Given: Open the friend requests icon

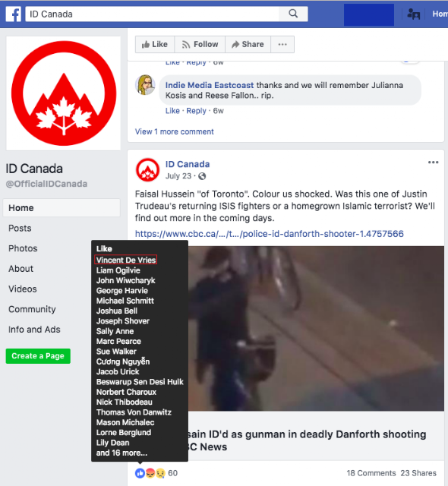Looking at the screenshot, I should pyautogui.click(x=414, y=14).
